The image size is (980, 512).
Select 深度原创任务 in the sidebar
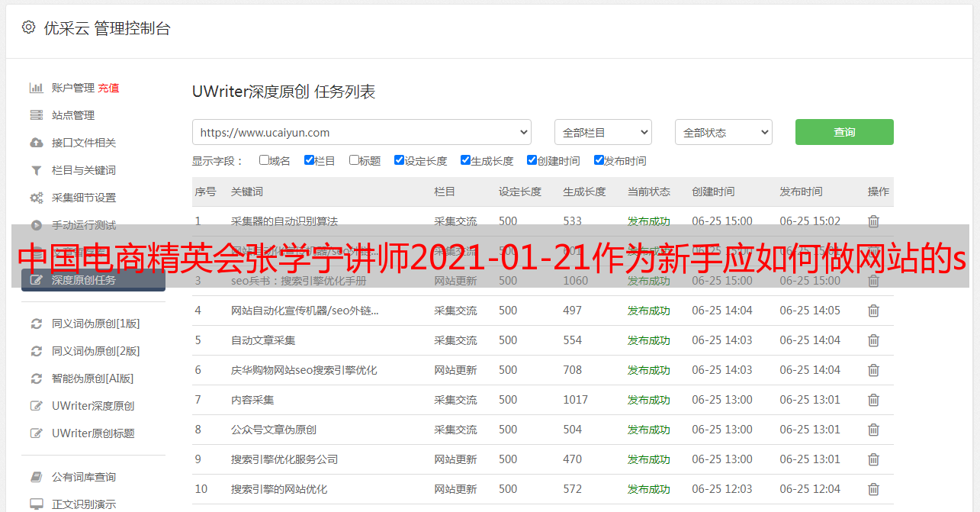click(x=93, y=280)
